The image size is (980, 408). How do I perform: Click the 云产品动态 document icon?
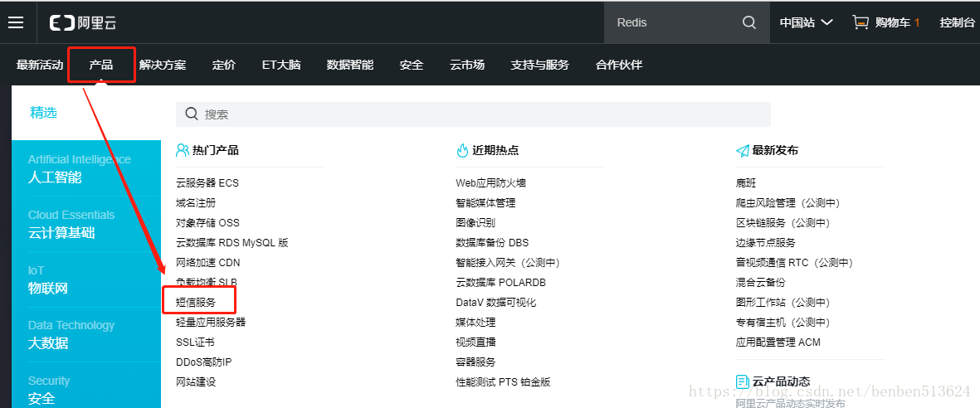[x=742, y=381]
